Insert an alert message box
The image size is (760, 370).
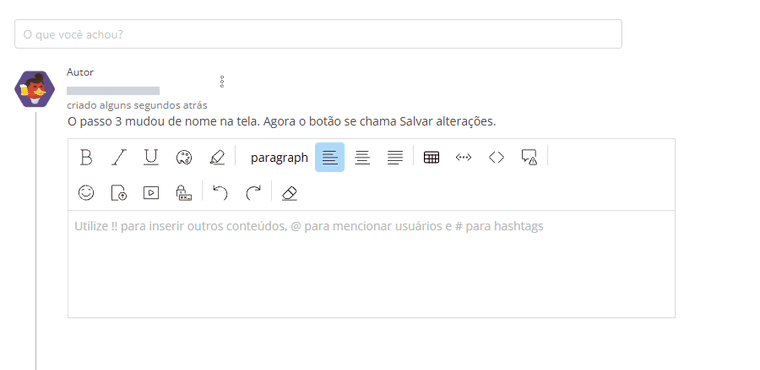pyautogui.click(x=529, y=157)
